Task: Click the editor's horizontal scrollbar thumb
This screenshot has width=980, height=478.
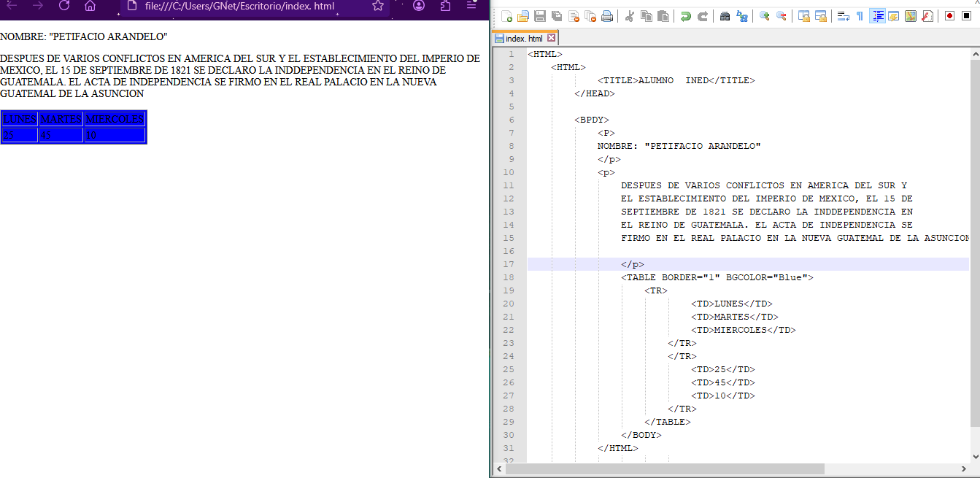Action: pyautogui.click(x=664, y=469)
